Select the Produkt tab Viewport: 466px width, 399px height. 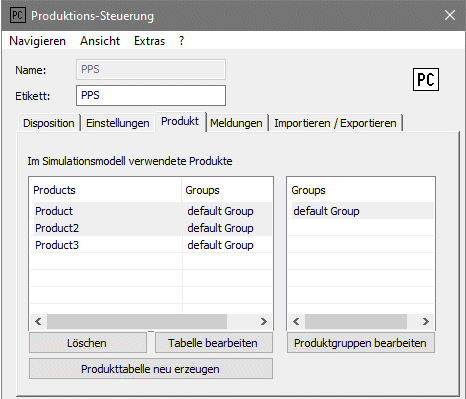pos(180,121)
